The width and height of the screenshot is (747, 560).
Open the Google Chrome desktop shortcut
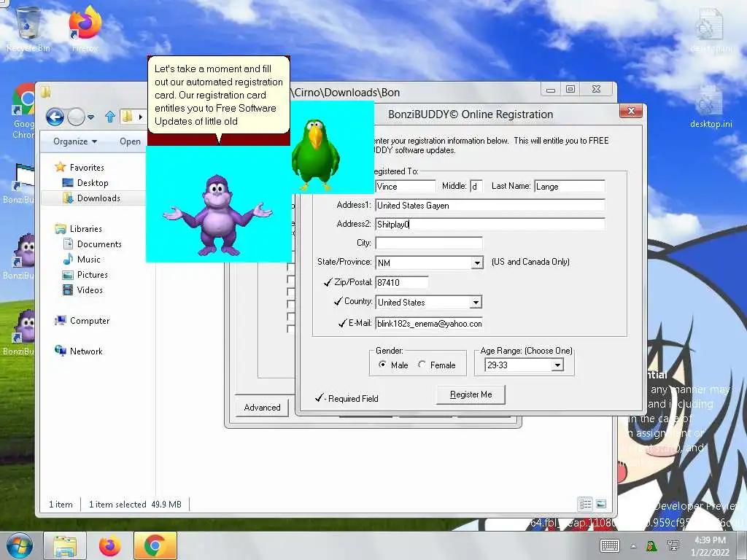click(23, 111)
